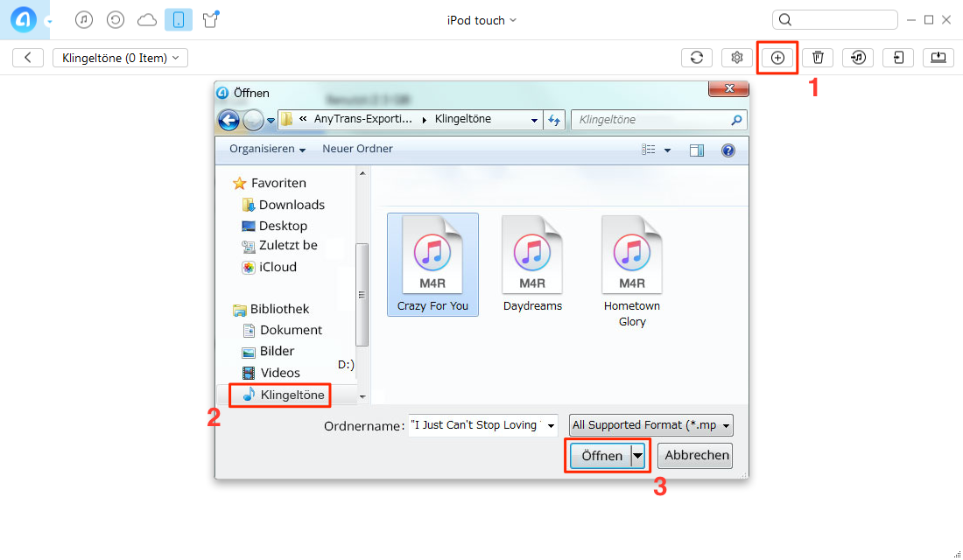Open Zuletzt be in the sidebar
Image resolution: width=963 pixels, height=560 pixels.
click(280, 245)
